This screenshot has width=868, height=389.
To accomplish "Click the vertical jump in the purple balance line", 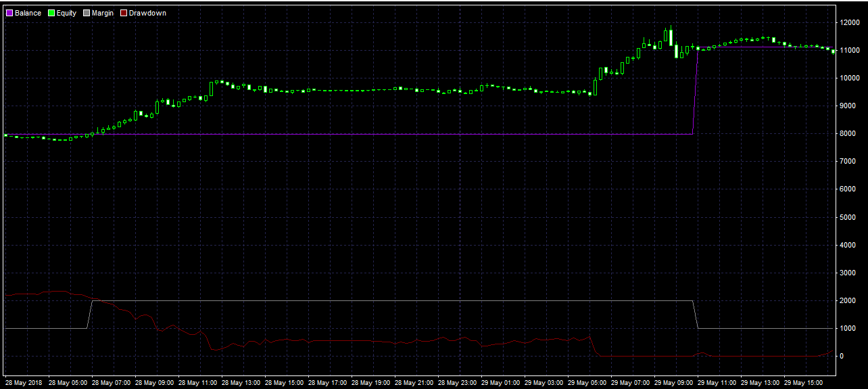I will pyautogui.click(x=696, y=91).
